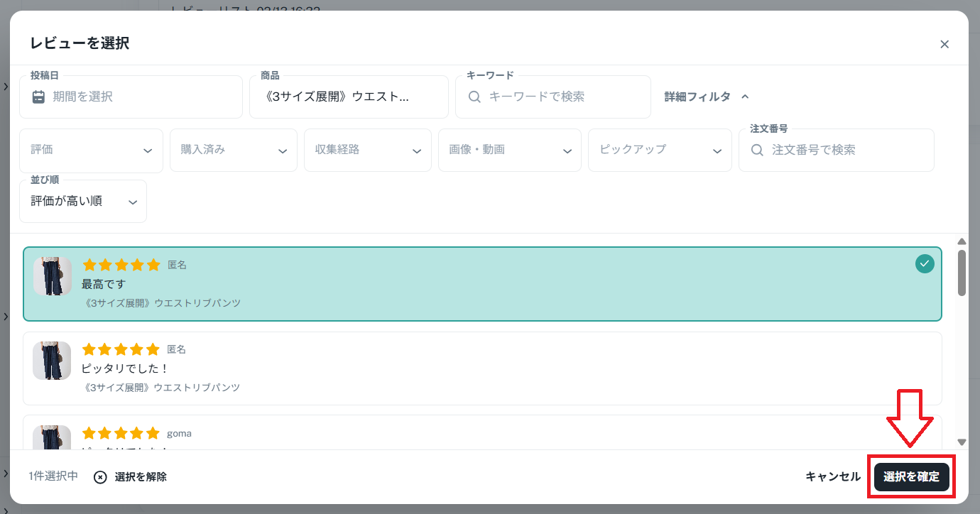Open the 収集経路 dropdown
The width and height of the screenshot is (980, 514).
[x=367, y=150]
